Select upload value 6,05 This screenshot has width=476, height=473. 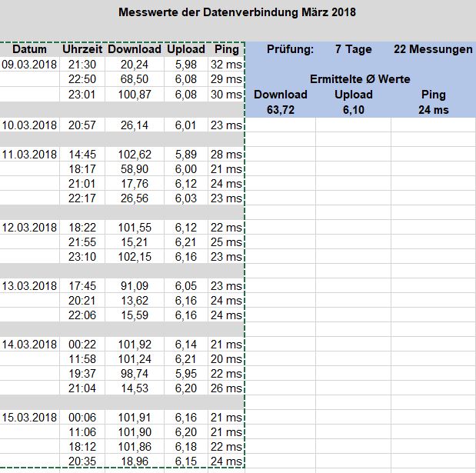186,285
